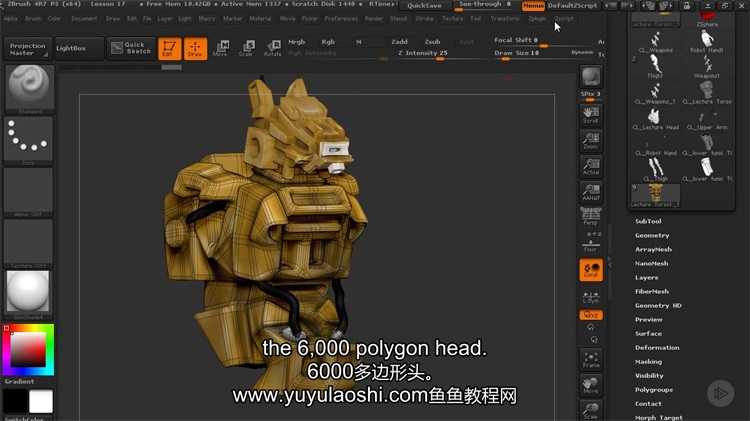
Task: Click the Gradient button under color picker
Action: point(20,381)
